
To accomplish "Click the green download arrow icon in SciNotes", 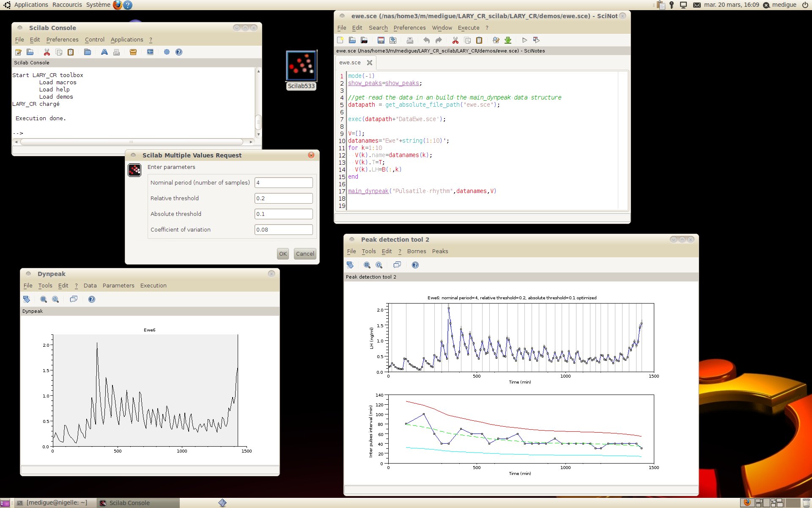I will (x=508, y=40).
